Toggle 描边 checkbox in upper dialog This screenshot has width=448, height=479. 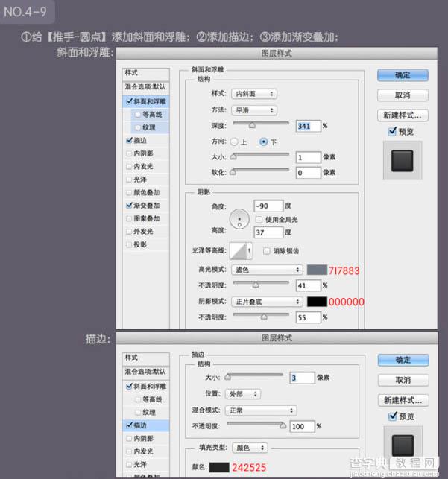[x=129, y=141]
